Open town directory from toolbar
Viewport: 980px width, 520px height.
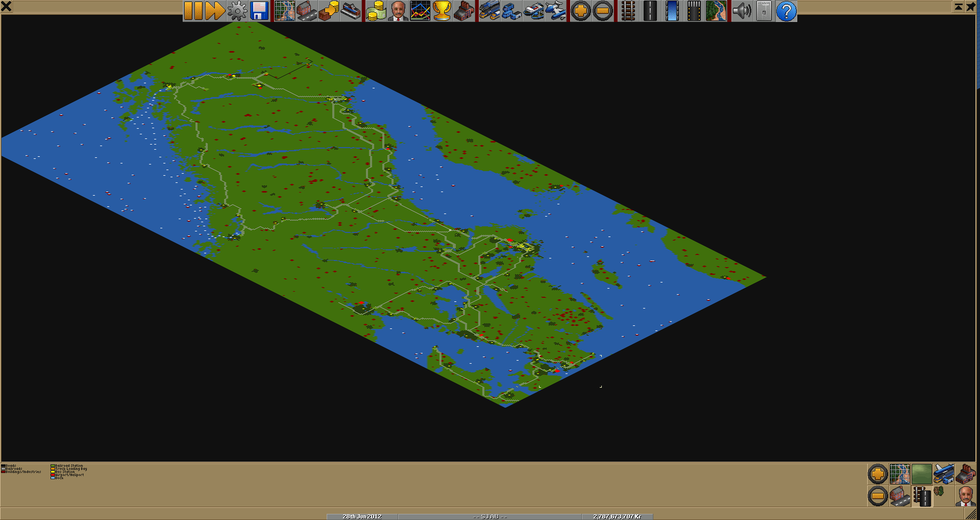coord(307,11)
